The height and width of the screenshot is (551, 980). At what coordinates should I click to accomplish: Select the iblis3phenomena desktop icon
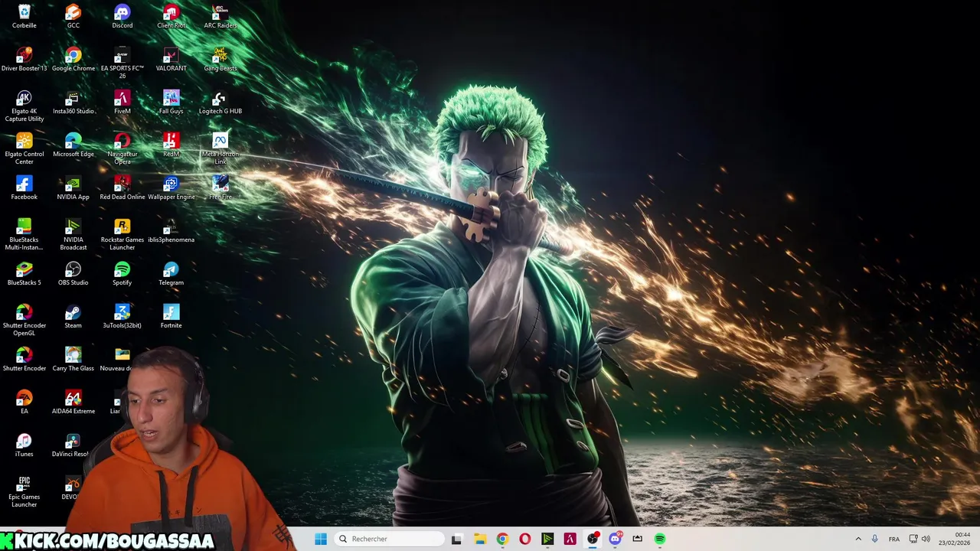click(x=171, y=231)
